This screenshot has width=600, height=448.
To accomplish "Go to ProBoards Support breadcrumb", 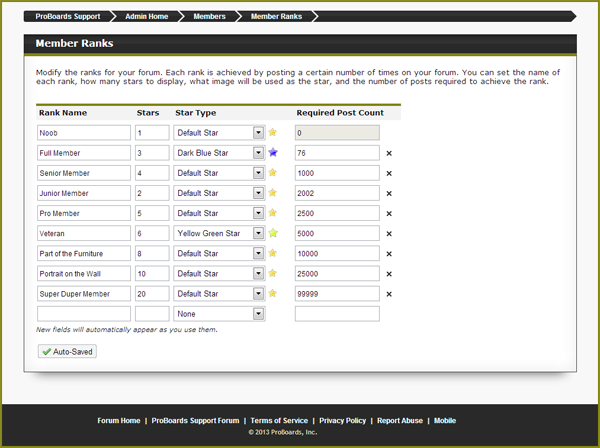I will click(68, 16).
